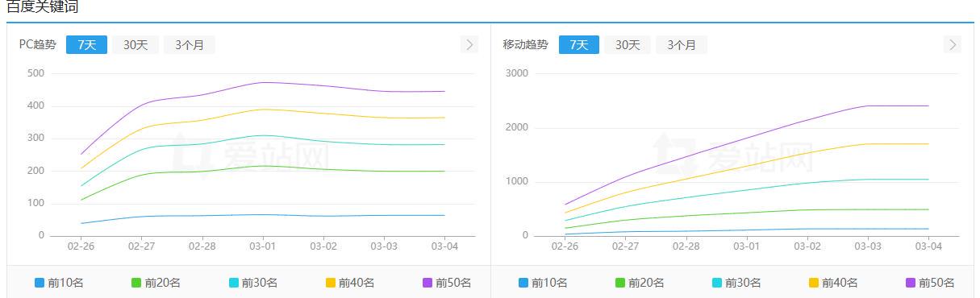Click the 02-26 date on mobile chart axis
The image size is (980, 298).
[x=565, y=246]
